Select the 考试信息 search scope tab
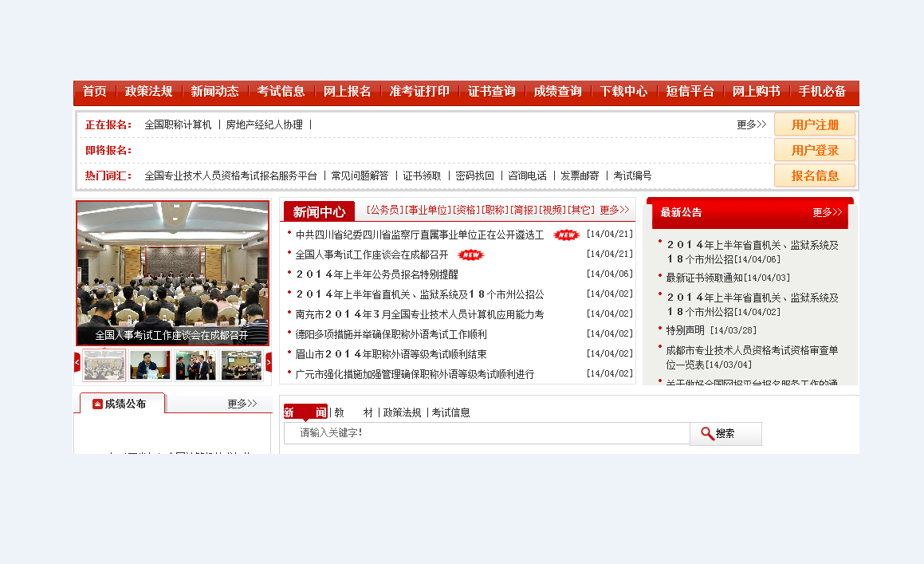The image size is (924, 564). pyautogui.click(x=450, y=412)
